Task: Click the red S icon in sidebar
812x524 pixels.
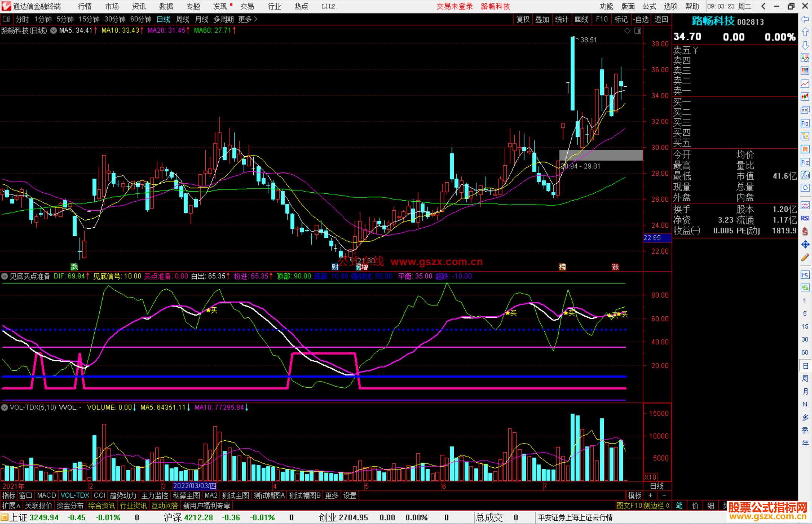Action: pyautogui.click(x=805, y=231)
